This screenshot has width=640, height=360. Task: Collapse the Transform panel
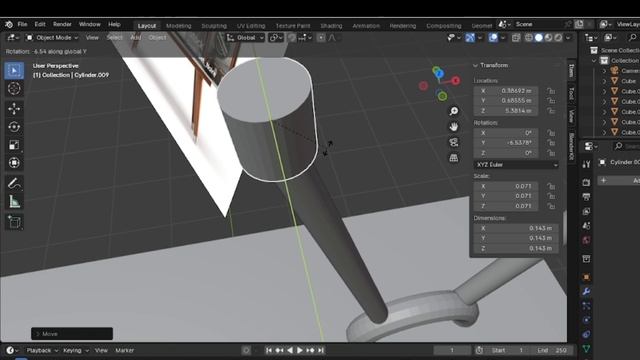click(475, 65)
